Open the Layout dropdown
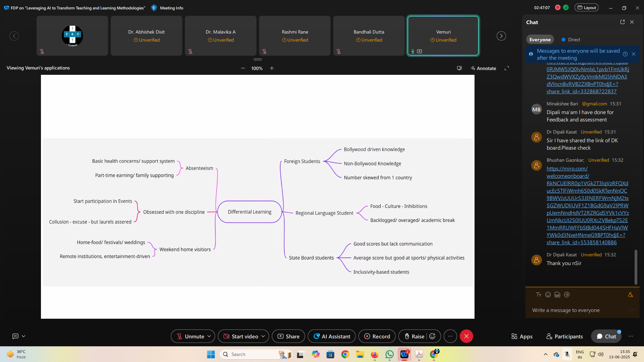644x362 pixels. click(x=587, y=8)
